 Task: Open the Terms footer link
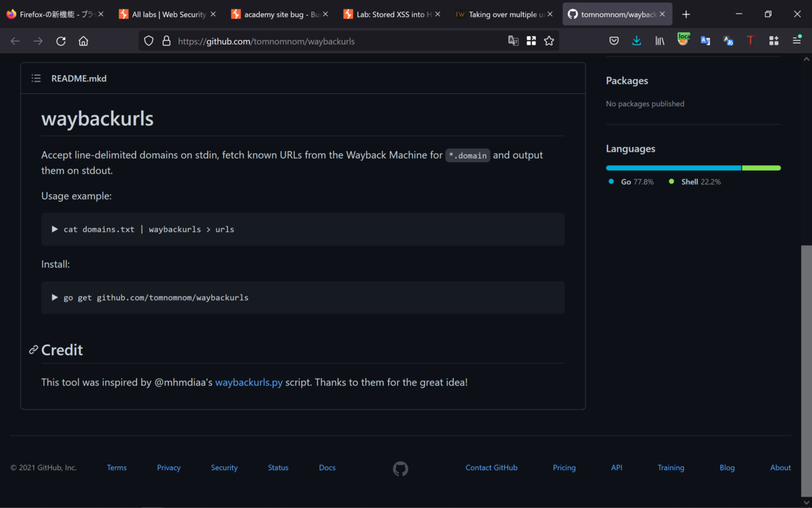116,467
